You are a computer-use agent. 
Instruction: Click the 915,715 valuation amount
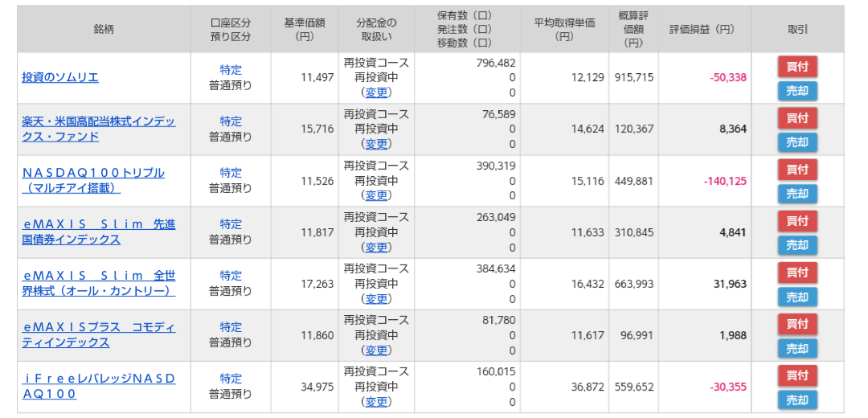634,77
